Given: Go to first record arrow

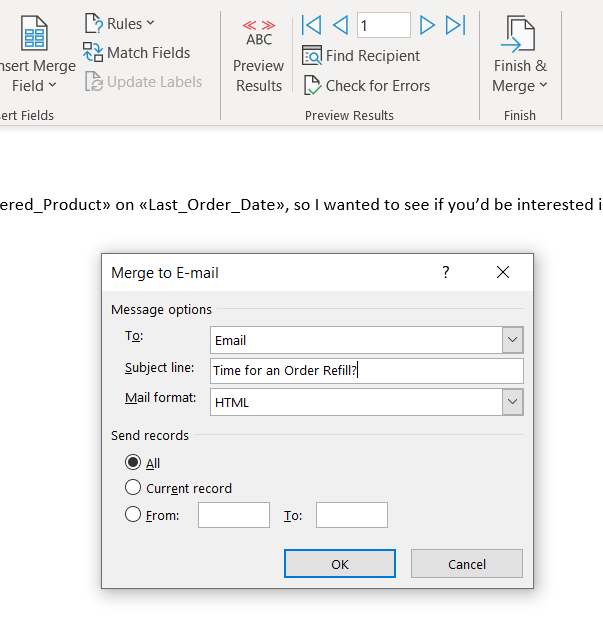Looking at the screenshot, I should (x=311, y=25).
